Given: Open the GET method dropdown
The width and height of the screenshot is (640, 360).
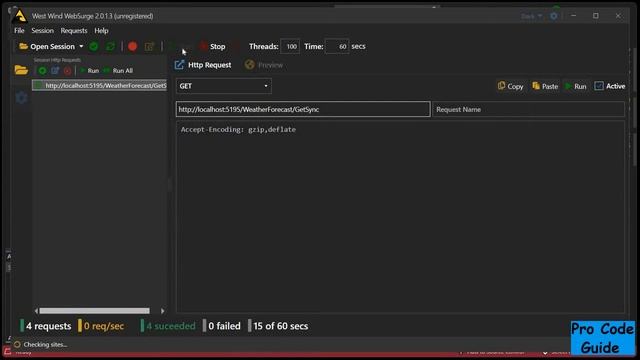Looking at the screenshot, I should click(224, 86).
